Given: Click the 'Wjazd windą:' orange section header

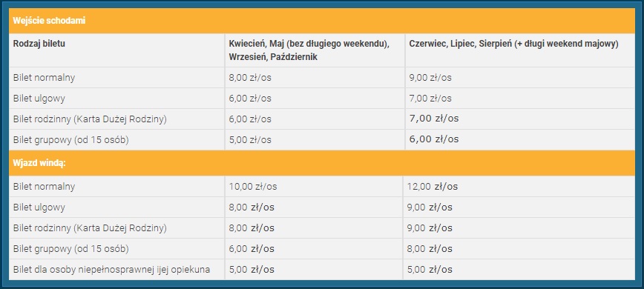Looking at the screenshot, I should pos(321,163).
